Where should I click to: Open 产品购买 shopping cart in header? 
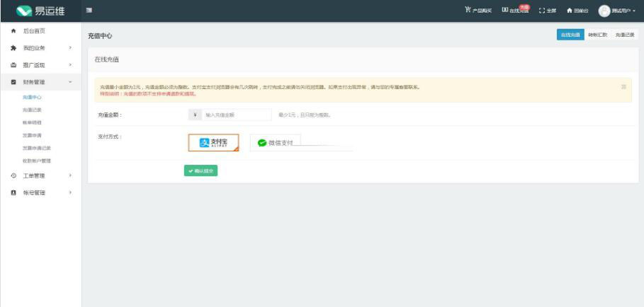tap(478, 11)
